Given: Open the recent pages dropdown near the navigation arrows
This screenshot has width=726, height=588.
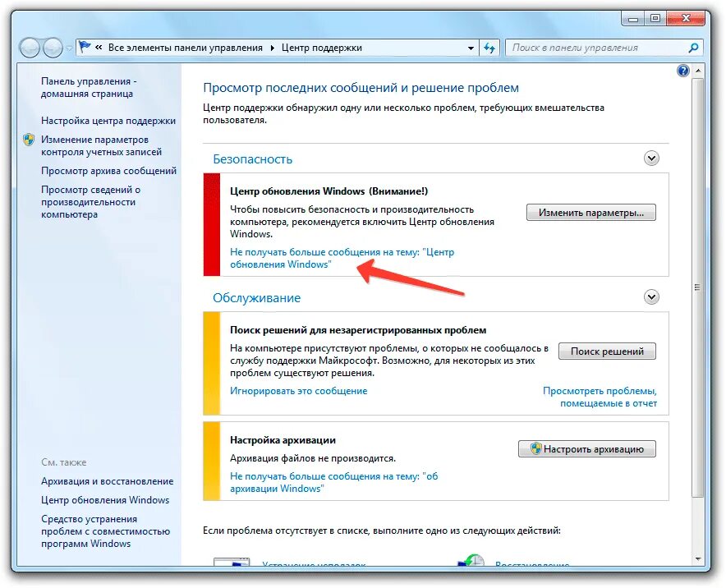Looking at the screenshot, I should click(68, 48).
